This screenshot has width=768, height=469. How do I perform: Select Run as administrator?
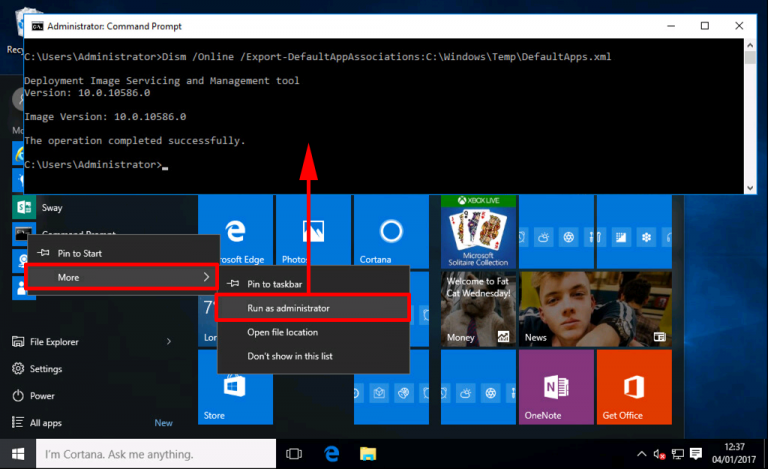click(x=312, y=308)
